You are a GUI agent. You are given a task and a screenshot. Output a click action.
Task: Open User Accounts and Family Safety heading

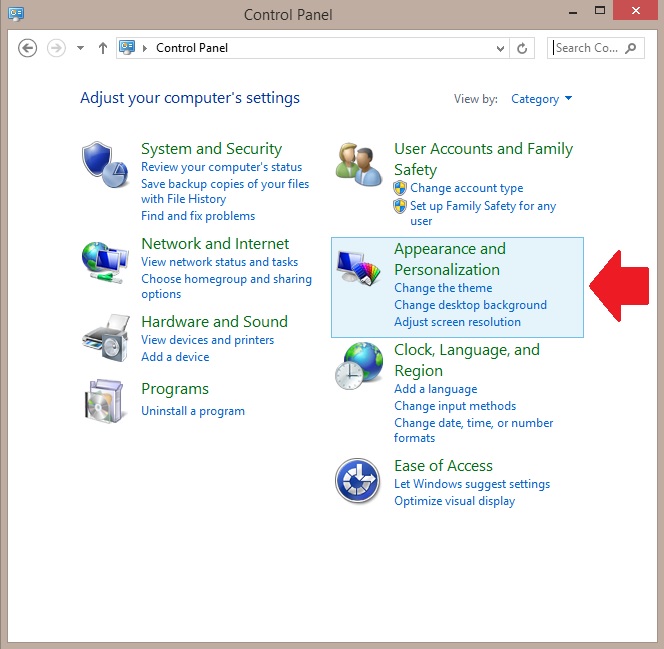pos(483,159)
